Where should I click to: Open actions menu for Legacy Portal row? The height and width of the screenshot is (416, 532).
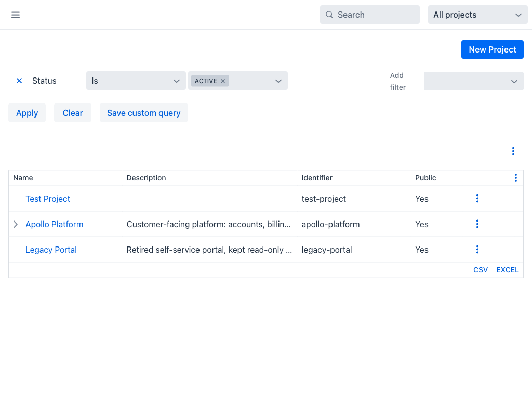(477, 250)
